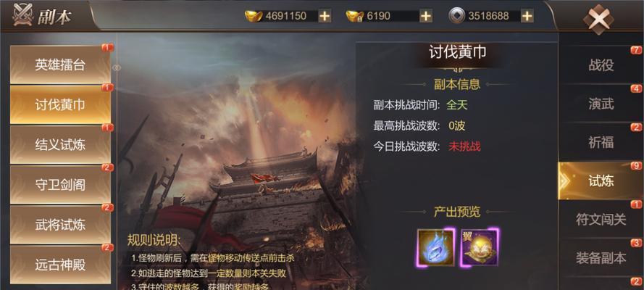Switch to the 符文闯关 tab
The image size is (644, 290).
(601, 220)
